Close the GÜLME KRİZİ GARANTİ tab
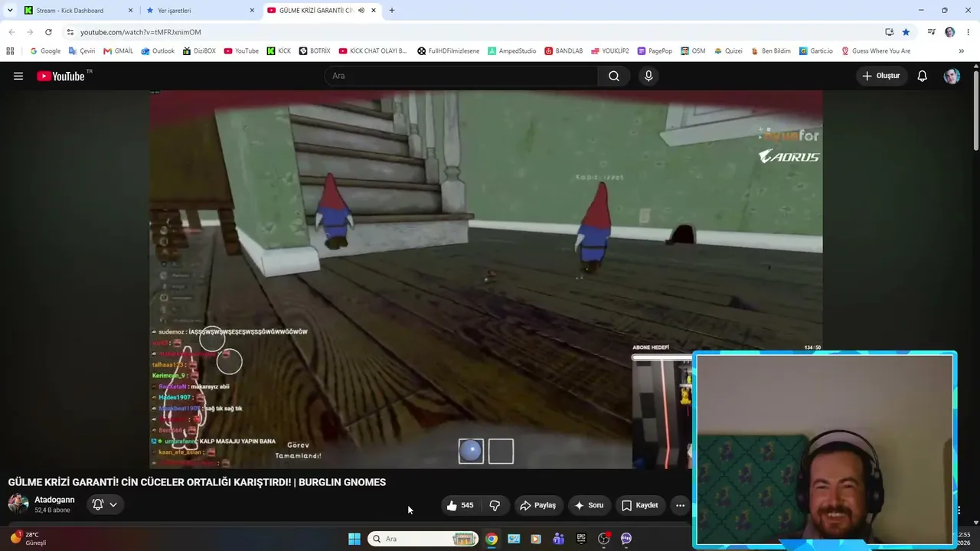Screen dimensions: 980x551 pos(374,11)
